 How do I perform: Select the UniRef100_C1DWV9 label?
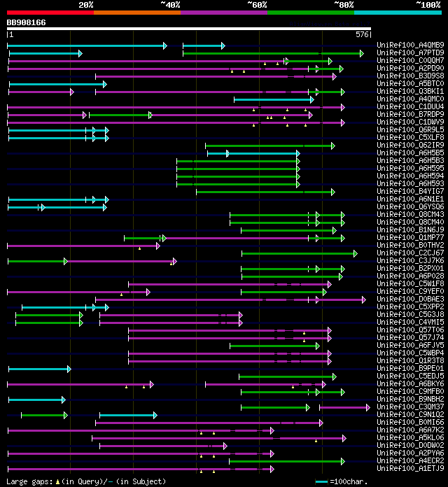coord(410,122)
